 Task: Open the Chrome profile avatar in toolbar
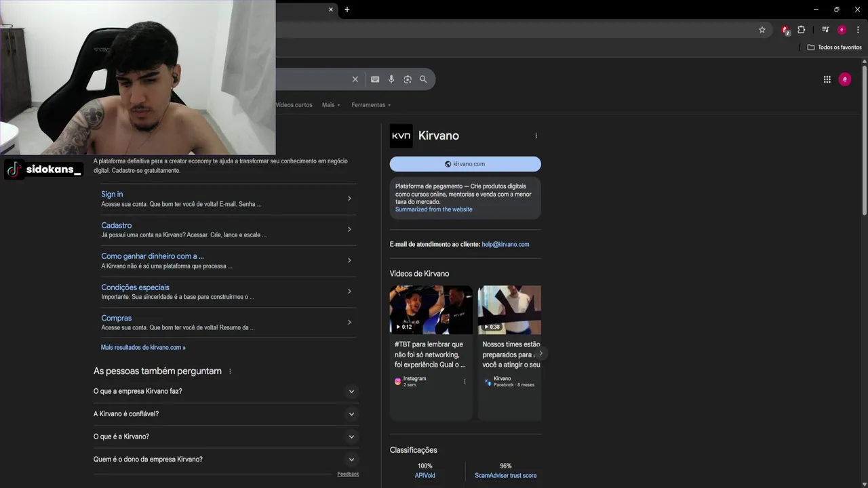(x=842, y=30)
